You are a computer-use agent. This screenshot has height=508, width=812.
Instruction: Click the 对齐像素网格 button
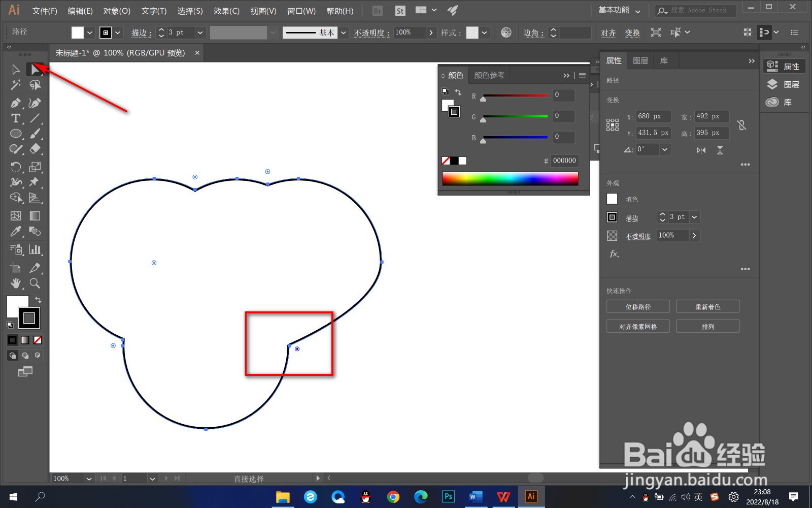[638, 327]
